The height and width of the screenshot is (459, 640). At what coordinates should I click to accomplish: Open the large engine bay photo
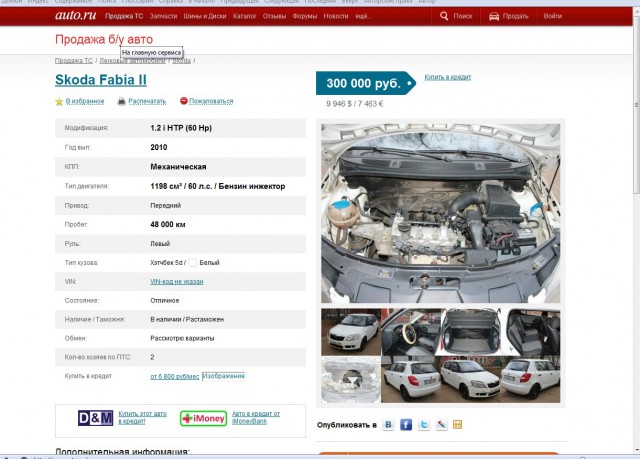coord(440,213)
